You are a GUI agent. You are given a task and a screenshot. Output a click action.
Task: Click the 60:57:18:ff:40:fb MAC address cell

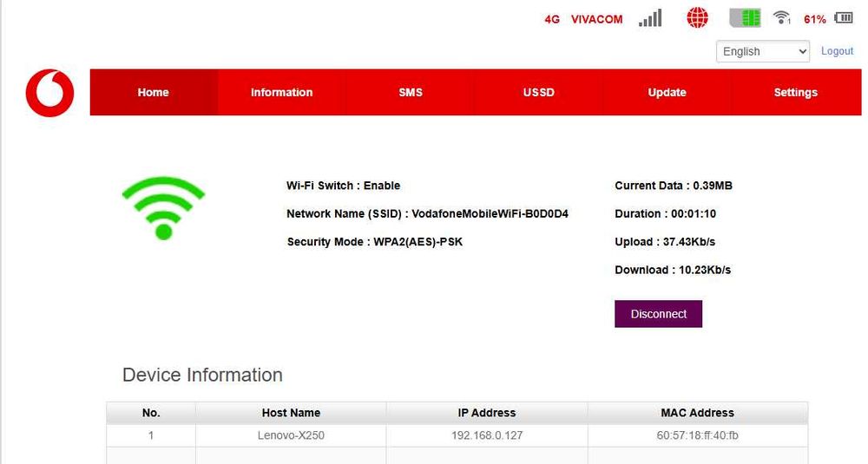tap(698, 435)
